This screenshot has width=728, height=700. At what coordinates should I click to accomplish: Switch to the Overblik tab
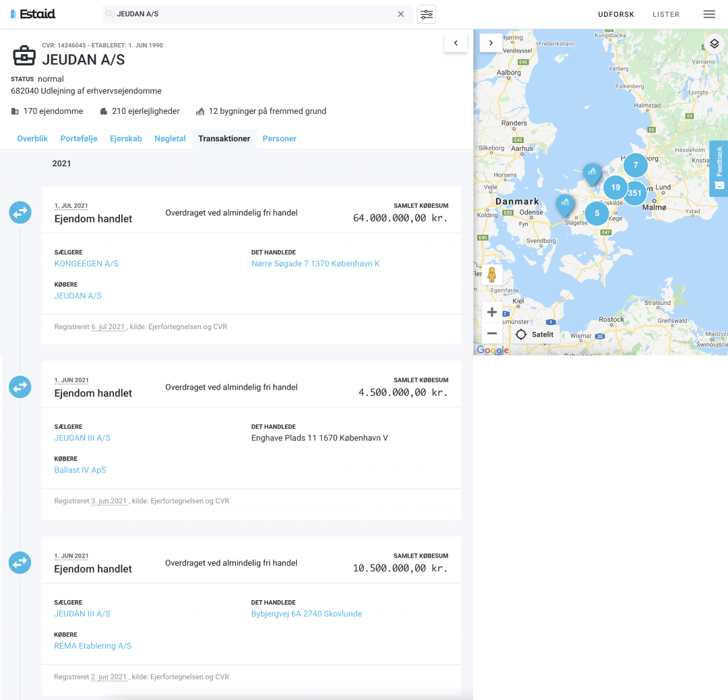(32, 138)
